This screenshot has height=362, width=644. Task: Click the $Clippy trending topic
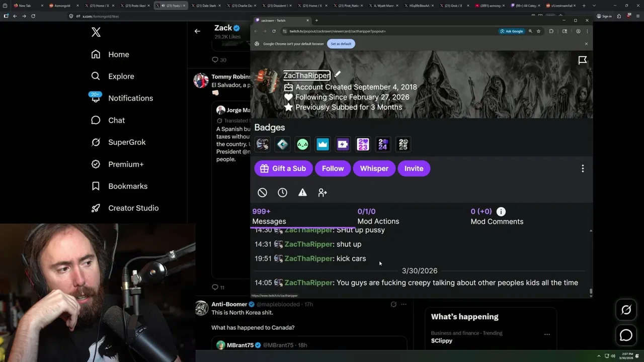(x=442, y=340)
